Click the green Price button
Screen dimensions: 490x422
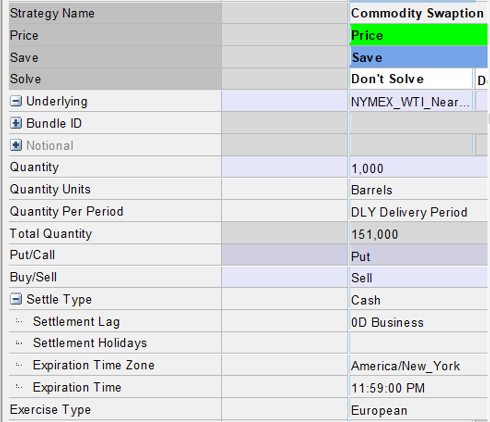[419, 35]
